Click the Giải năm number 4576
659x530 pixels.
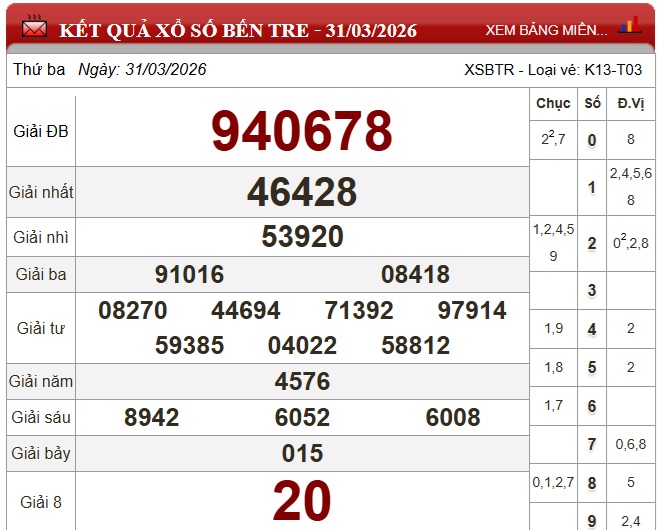pos(302,382)
